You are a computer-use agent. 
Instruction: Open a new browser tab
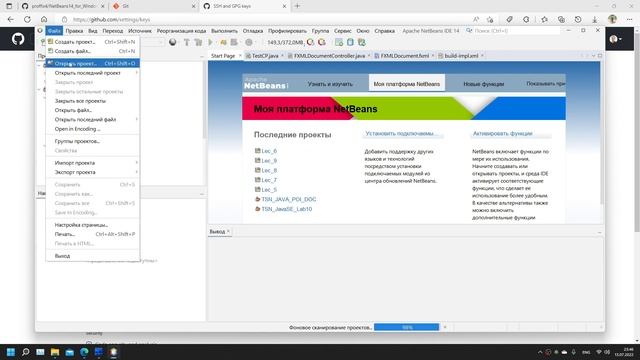coord(297,6)
